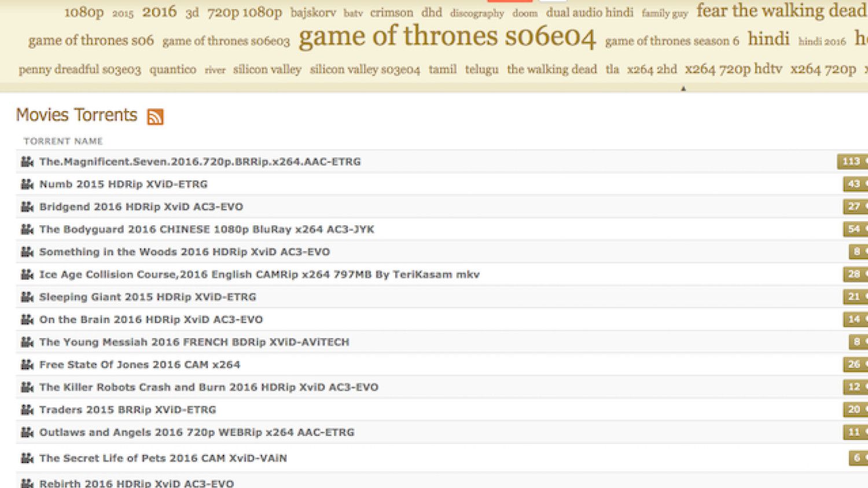868x488 pixels.
Task: Click movie icon beside The Bodyguard 2016
Action: click(x=27, y=229)
